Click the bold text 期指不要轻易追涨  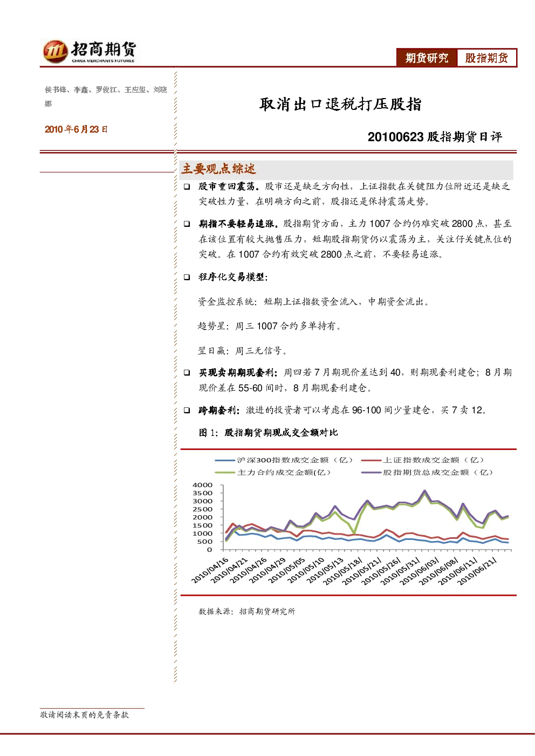pyautogui.click(x=238, y=224)
